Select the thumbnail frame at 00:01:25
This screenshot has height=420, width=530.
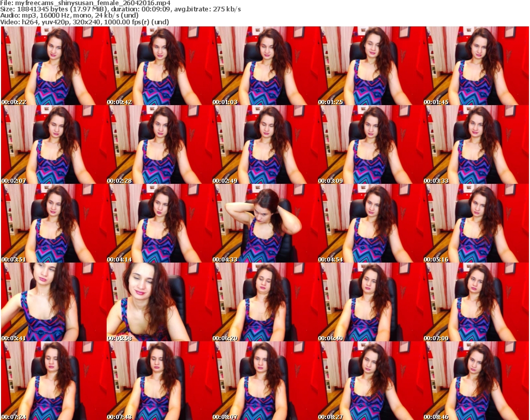point(371,66)
